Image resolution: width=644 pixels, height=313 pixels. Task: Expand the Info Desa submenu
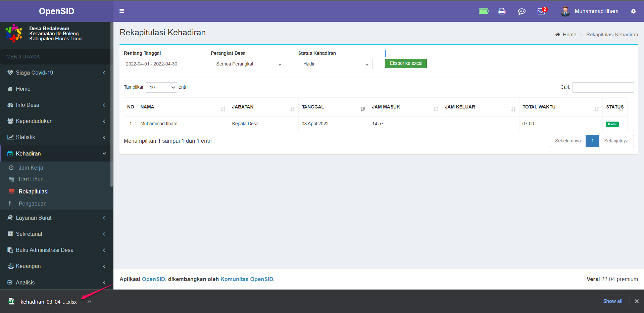104,105
